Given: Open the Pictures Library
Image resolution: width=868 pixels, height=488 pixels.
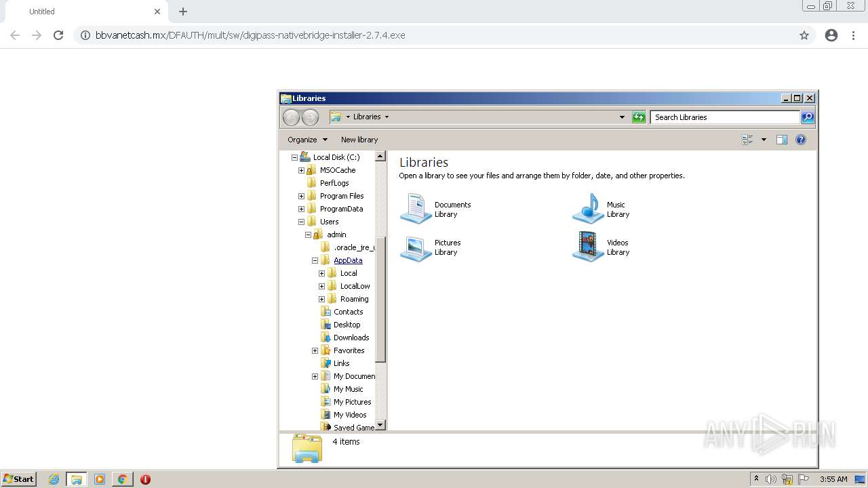Looking at the screenshot, I should 431,247.
